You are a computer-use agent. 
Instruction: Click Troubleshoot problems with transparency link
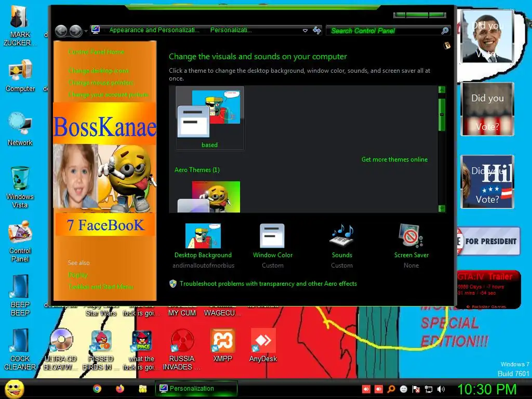(x=268, y=284)
